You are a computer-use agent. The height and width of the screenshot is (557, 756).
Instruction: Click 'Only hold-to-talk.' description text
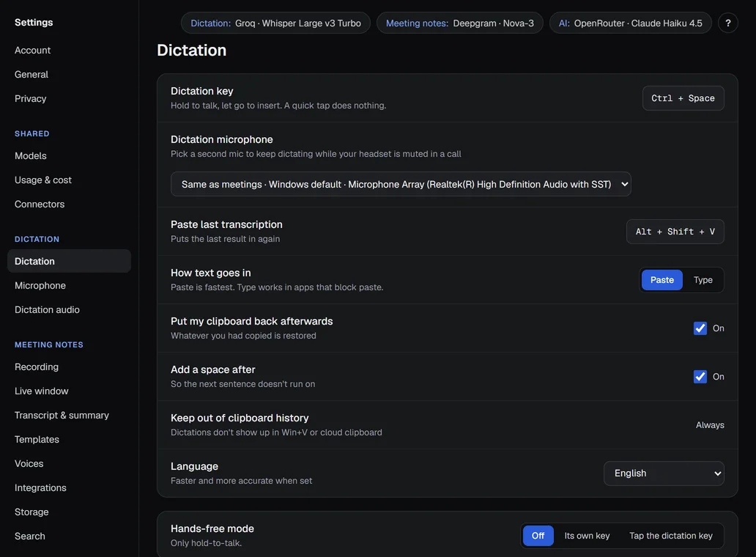[206, 543]
